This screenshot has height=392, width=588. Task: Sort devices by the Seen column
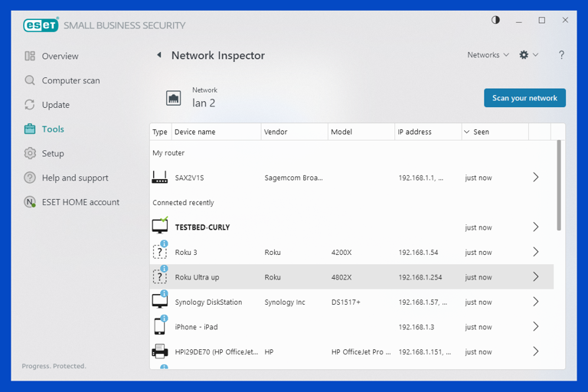[481, 132]
